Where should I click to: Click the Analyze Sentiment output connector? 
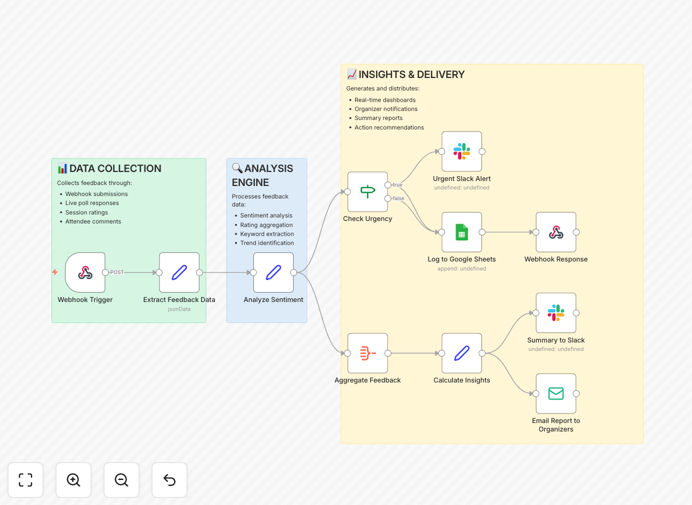click(293, 272)
